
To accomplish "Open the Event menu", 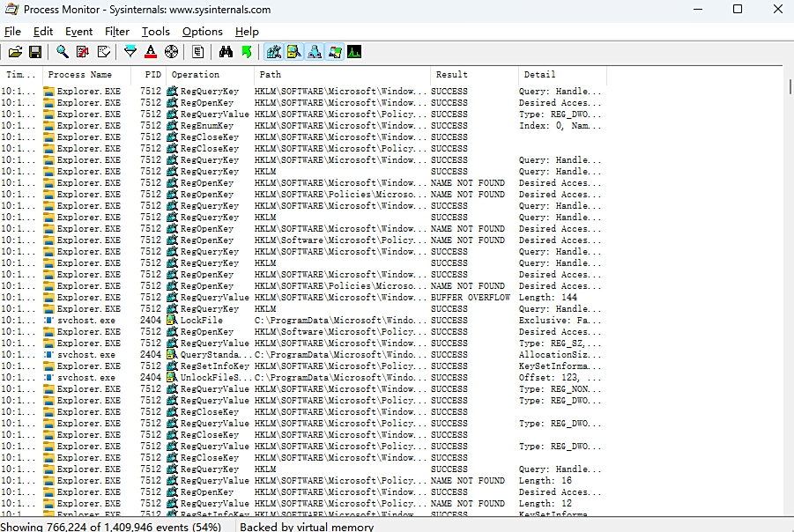I will pos(78,31).
